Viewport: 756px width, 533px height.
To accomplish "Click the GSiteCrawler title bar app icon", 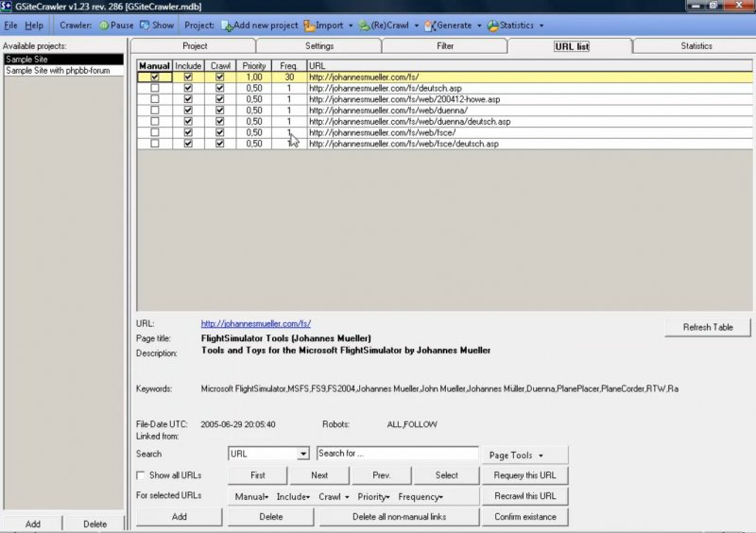I will click(x=7, y=7).
